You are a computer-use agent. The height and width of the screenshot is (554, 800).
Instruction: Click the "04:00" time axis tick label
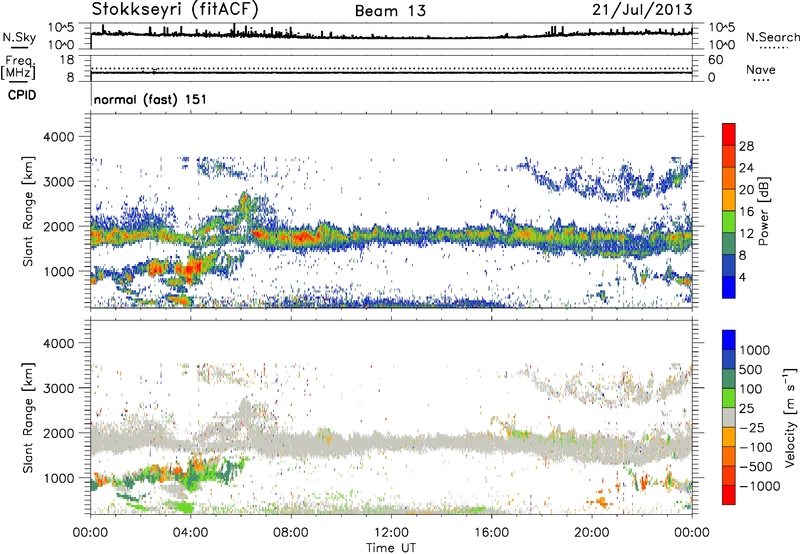pyautogui.click(x=190, y=533)
